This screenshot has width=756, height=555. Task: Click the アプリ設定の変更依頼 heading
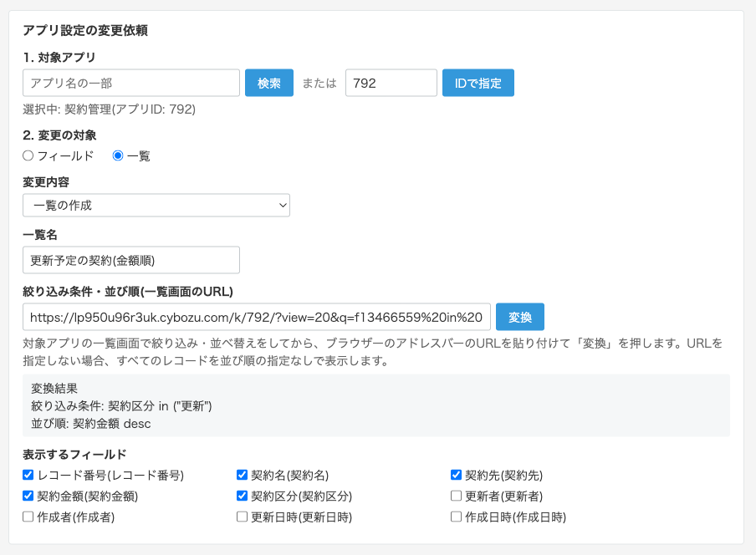click(85, 30)
